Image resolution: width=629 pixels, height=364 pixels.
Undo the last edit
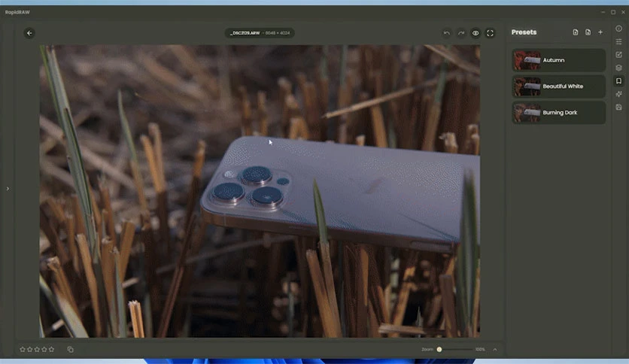446,33
